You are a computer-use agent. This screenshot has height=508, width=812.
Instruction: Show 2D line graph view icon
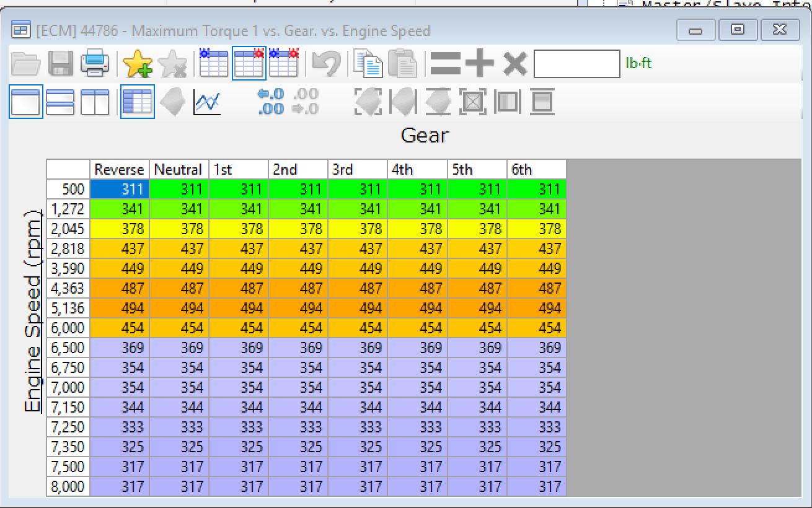[x=207, y=102]
